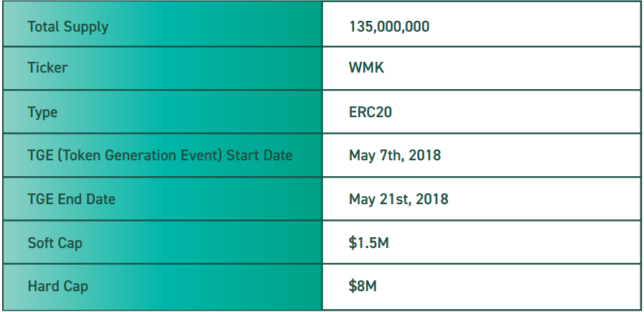Select the ERC20 type value
The image size is (644, 312).
(x=370, y=112)
